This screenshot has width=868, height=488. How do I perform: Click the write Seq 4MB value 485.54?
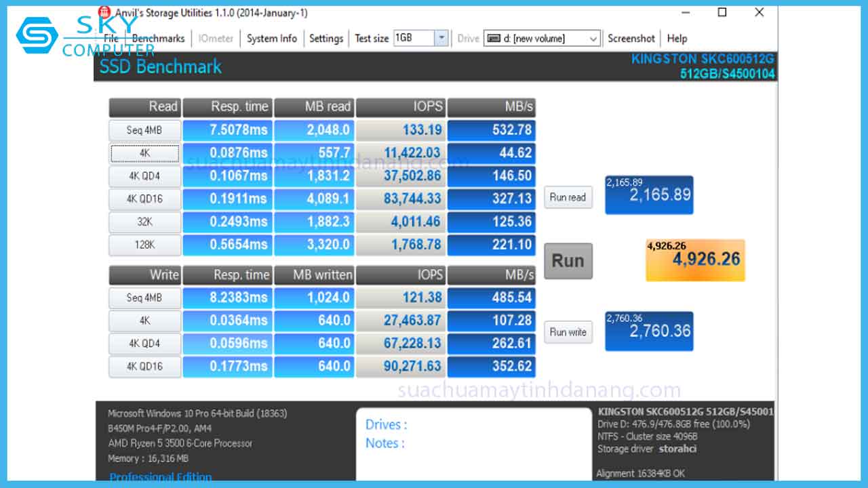tap(491, 297)
